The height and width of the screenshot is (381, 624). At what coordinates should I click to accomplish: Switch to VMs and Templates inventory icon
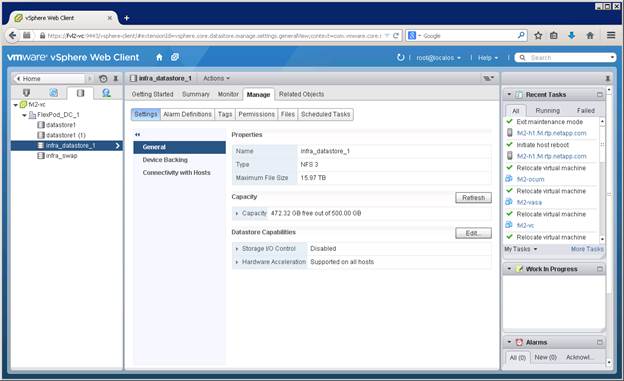click(53, 93)
